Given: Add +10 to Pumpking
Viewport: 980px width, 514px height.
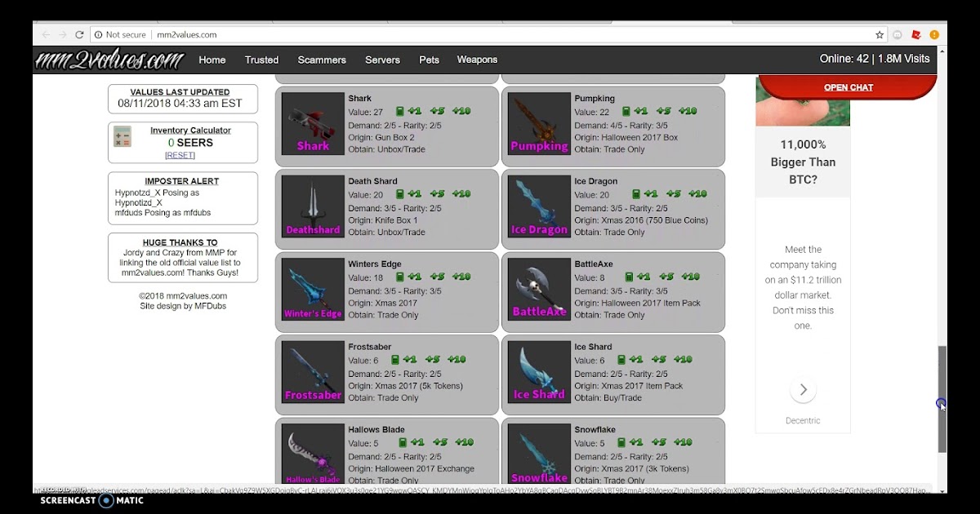Looking at the screenshot, I should [x=688, y=111].
